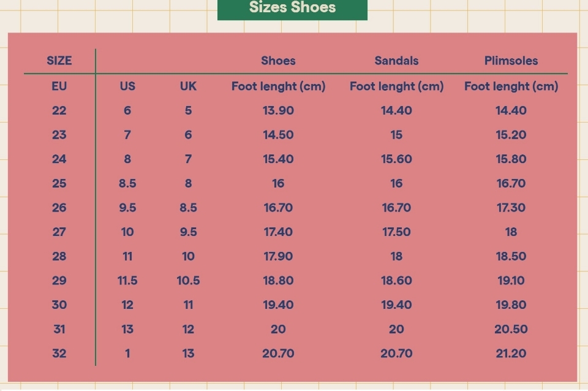
Task: Click the UK 10.5 size cell
Action: point(188,281)
